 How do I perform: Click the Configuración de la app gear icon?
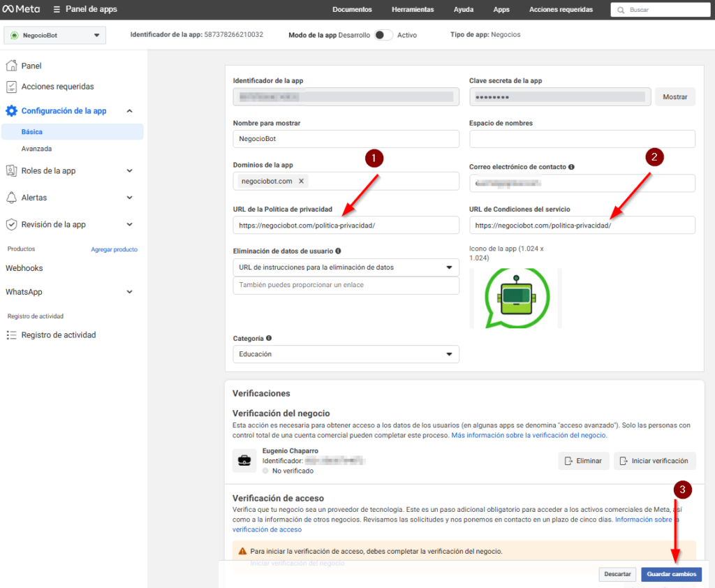coord(11,111)
